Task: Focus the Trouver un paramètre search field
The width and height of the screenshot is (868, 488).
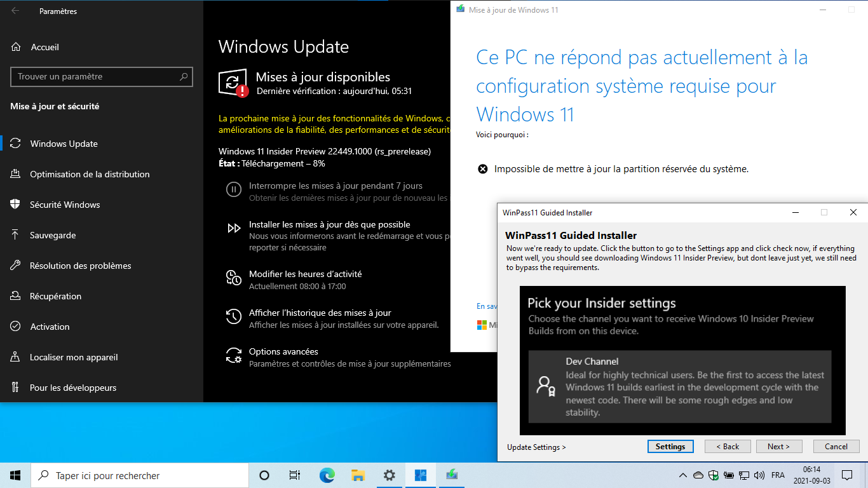Action: click(x=102, y=77)
